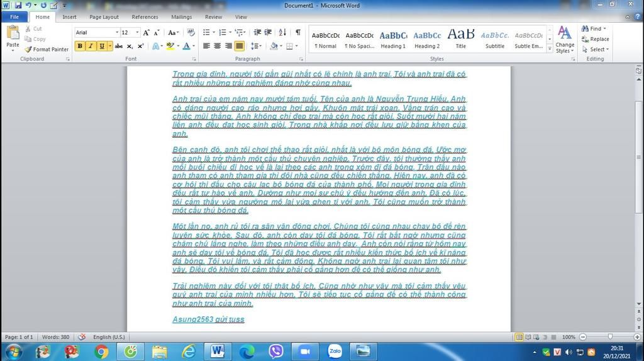Open the font name dropdown showing Arial
The height and width of the screenshot is (361, 644).
pyautogui.click(x=117, y=33)
